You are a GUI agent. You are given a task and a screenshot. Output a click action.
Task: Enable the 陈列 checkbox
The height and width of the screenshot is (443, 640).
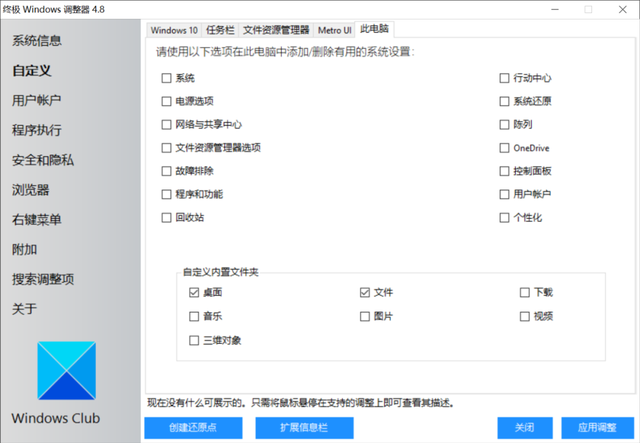pos(504,125)
